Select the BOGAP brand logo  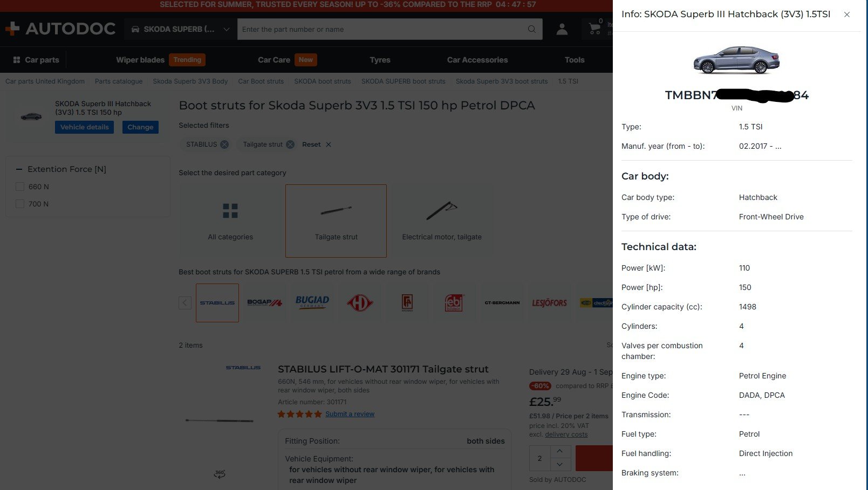point(265,303)
